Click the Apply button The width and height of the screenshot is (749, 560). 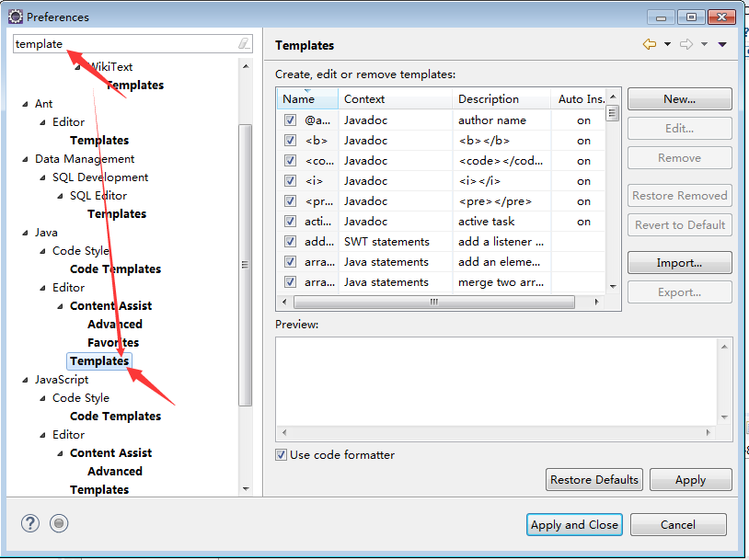click(x=691, y=479)
